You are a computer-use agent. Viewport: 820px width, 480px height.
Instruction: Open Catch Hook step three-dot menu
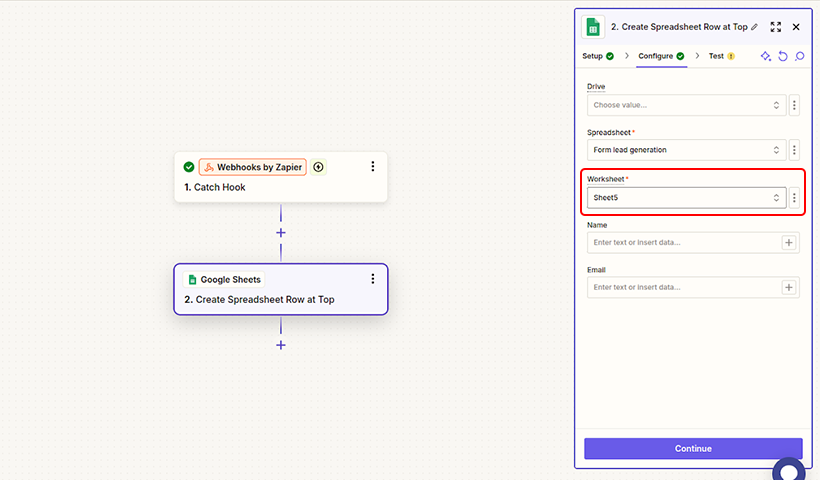[x=373, y=166]
